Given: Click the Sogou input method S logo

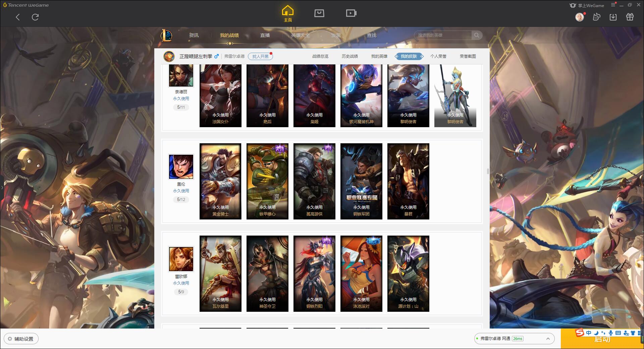Looking at the screenshot, I should 580,333.
